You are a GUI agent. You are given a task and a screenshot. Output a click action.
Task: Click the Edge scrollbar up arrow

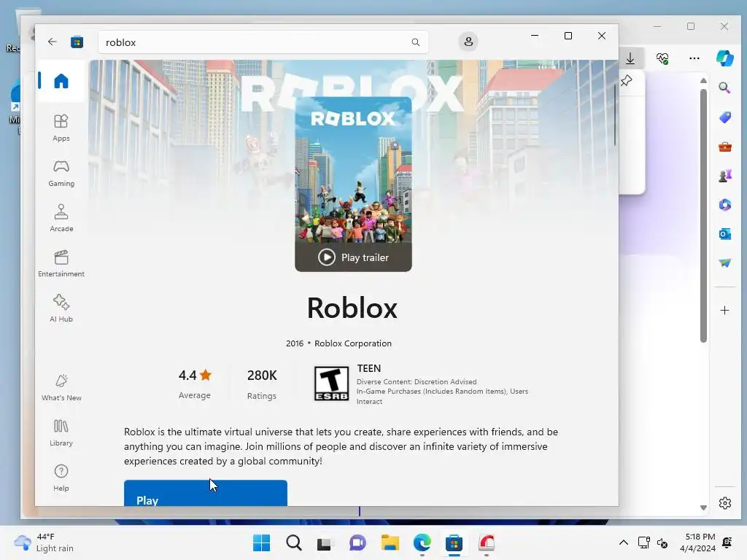point(703,80)
